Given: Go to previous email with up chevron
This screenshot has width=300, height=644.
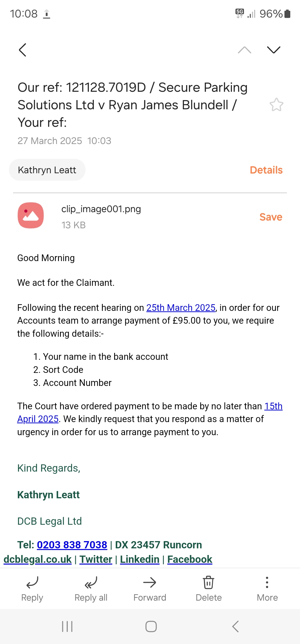Looking at the screenshot, I should (x=244, y=50).
